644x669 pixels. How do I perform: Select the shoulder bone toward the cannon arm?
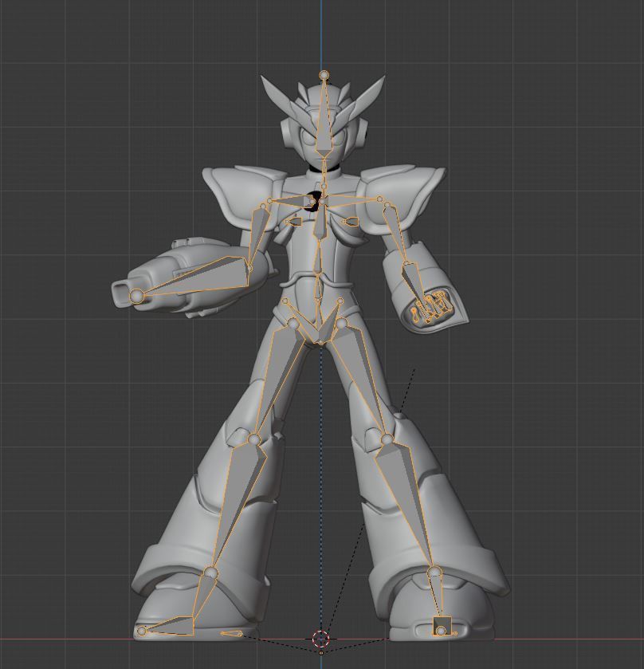coord(294,199)
